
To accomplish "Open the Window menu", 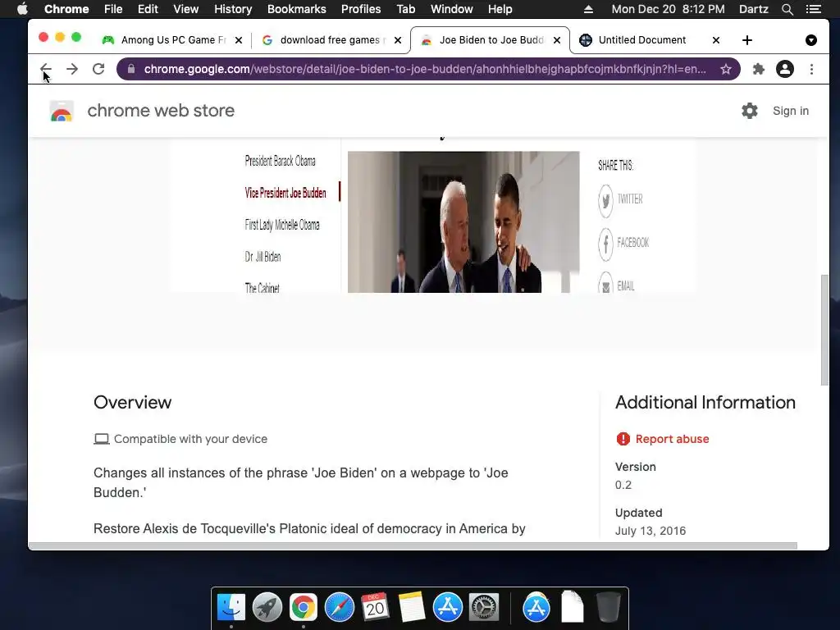I will (x=451, y=9).
